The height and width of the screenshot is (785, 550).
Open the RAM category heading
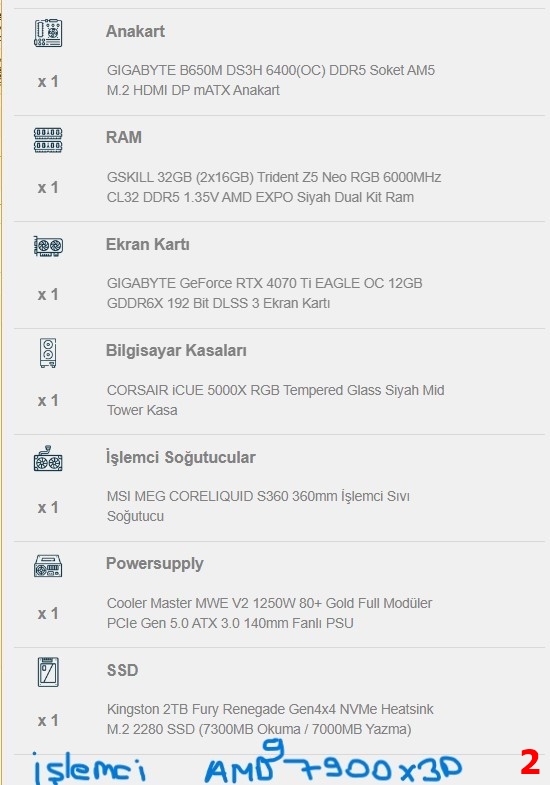(124, 137)
